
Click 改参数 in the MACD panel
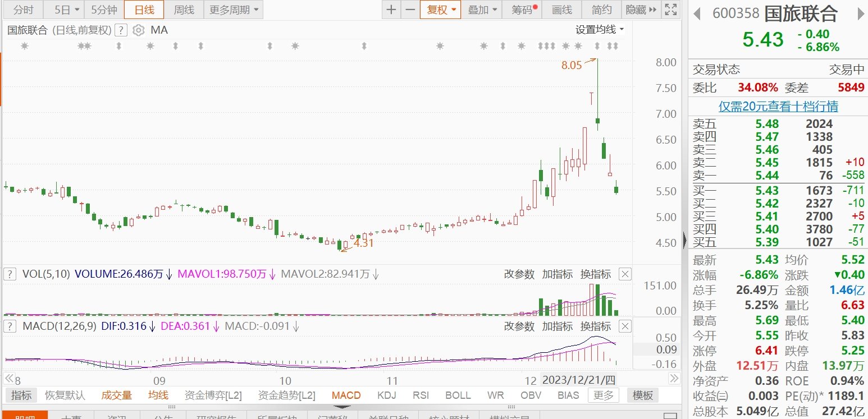(x=519, y=326)
